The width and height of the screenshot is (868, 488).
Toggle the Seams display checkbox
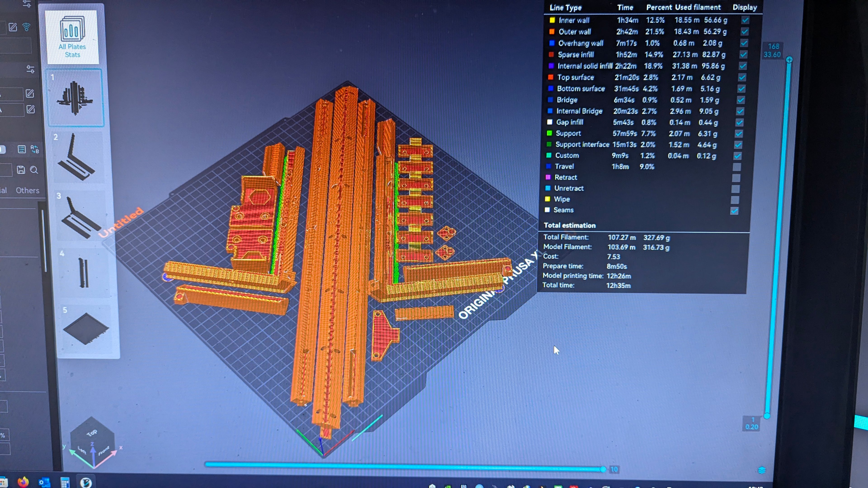734,211
